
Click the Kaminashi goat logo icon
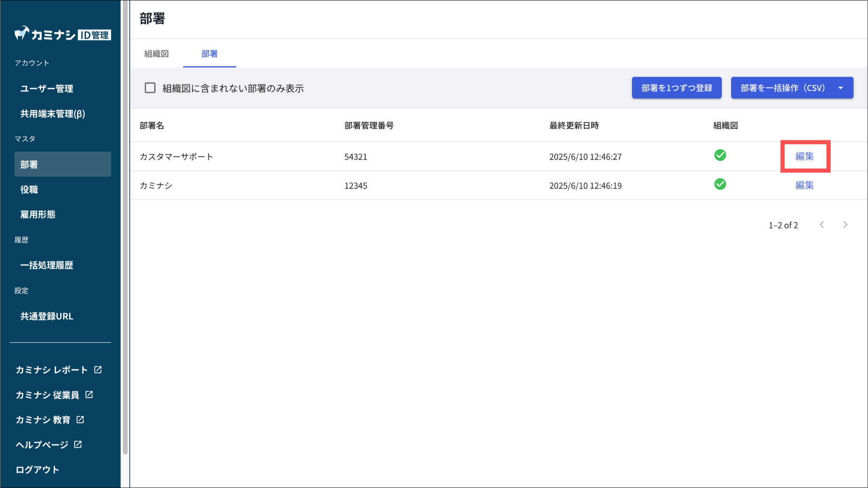22,33
